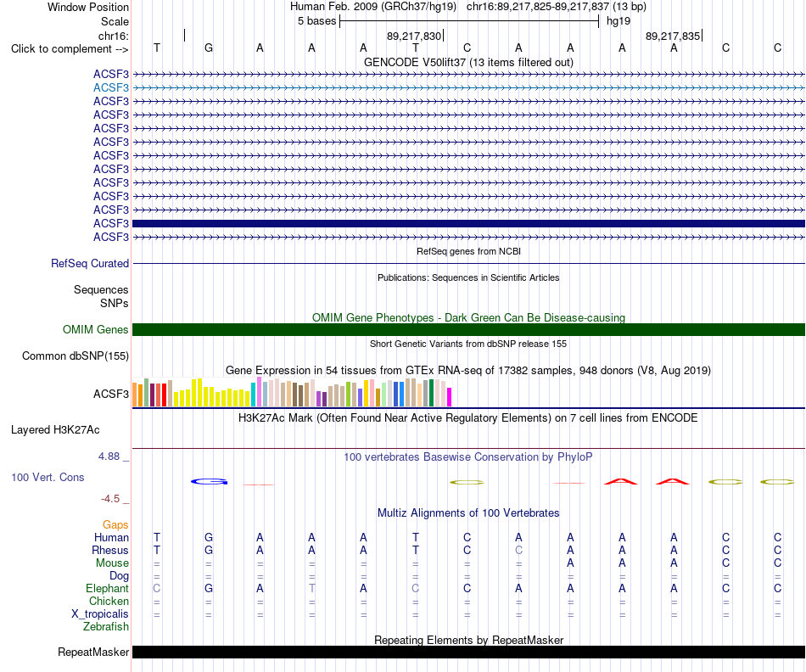Click the 4.88 PhyloP upper limit value
The image size is (806, 672).
pyautogui.click(x=109, y=456)
